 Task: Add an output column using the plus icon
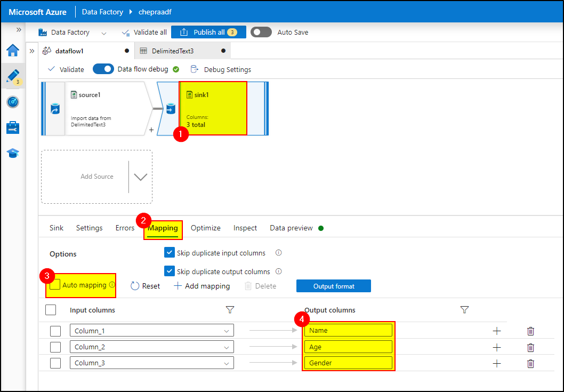point(497,331)
